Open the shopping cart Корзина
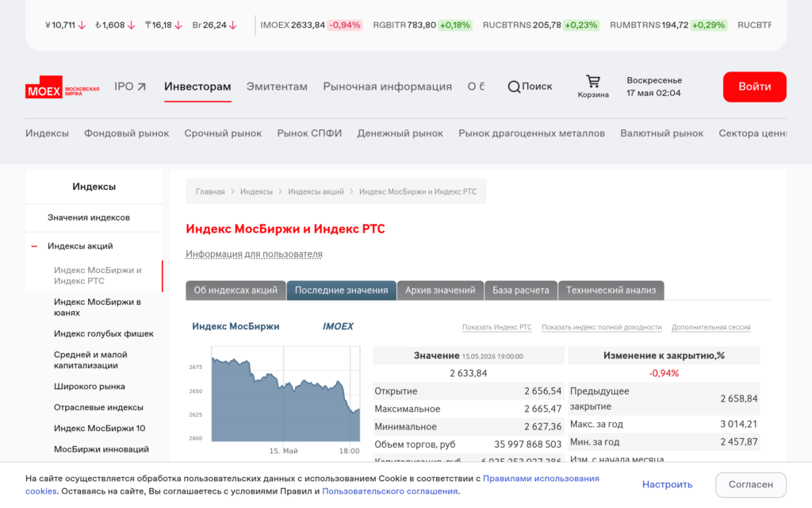Screen dimensions: 812x508 coord(593,87)
